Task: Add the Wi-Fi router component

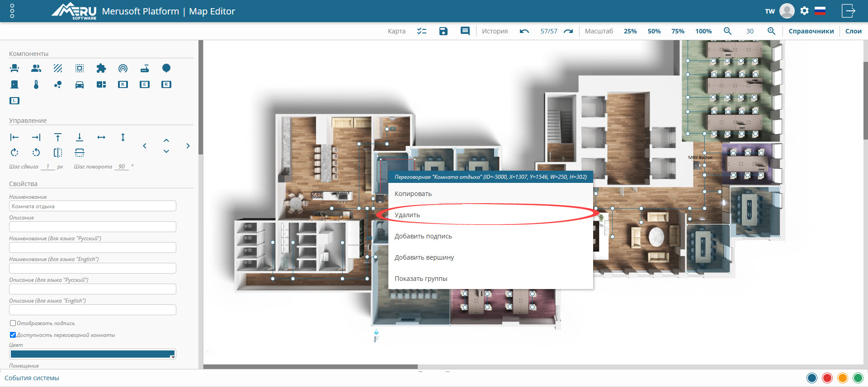Action: click(145, 68)
